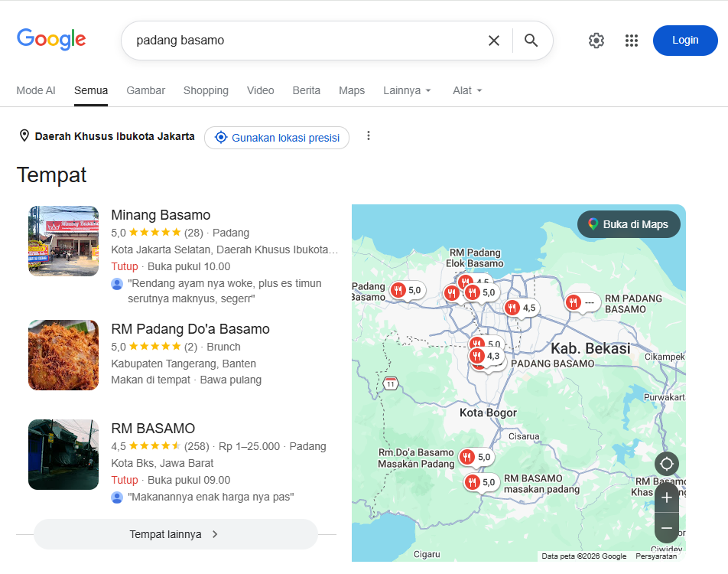Open RM Padang Do'a Basamo food thumbnail

pyautogui.click(x=63, y=355)
